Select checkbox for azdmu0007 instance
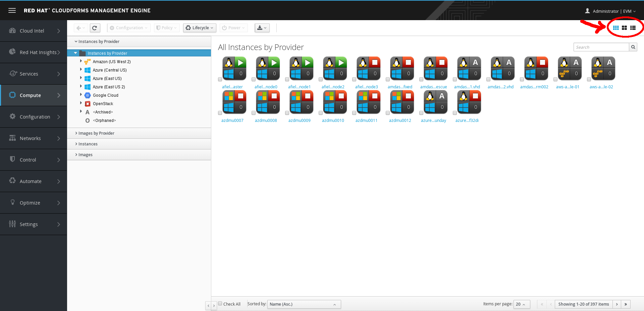The image size is (644, 311). [x=220, y=113]
